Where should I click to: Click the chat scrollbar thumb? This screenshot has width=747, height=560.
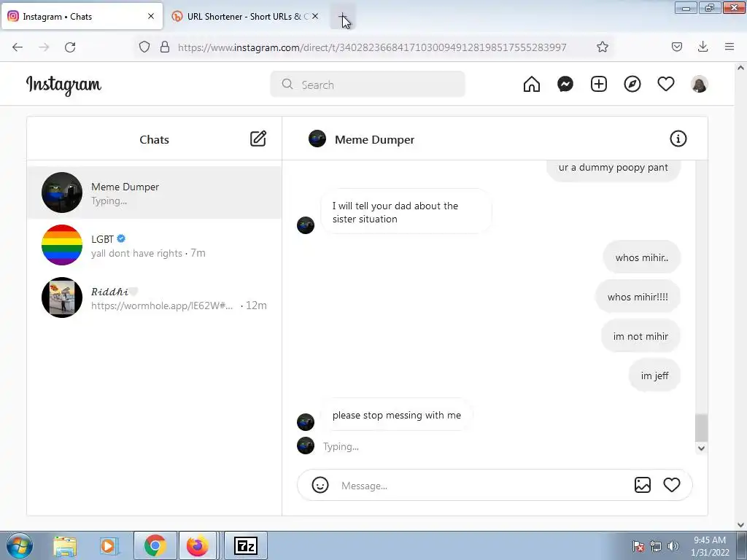pos(701,427)
